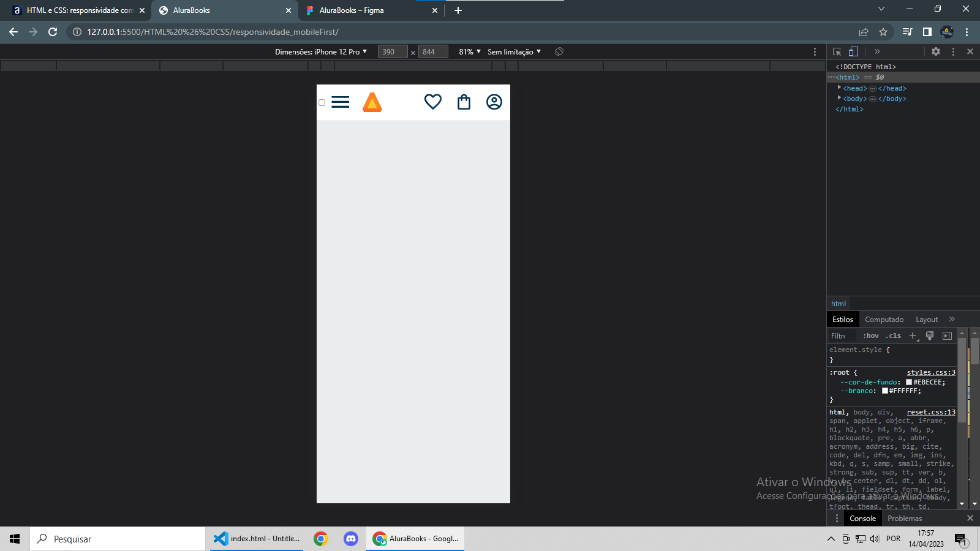Click the #EBECEE color swatch

click(909, 382)
